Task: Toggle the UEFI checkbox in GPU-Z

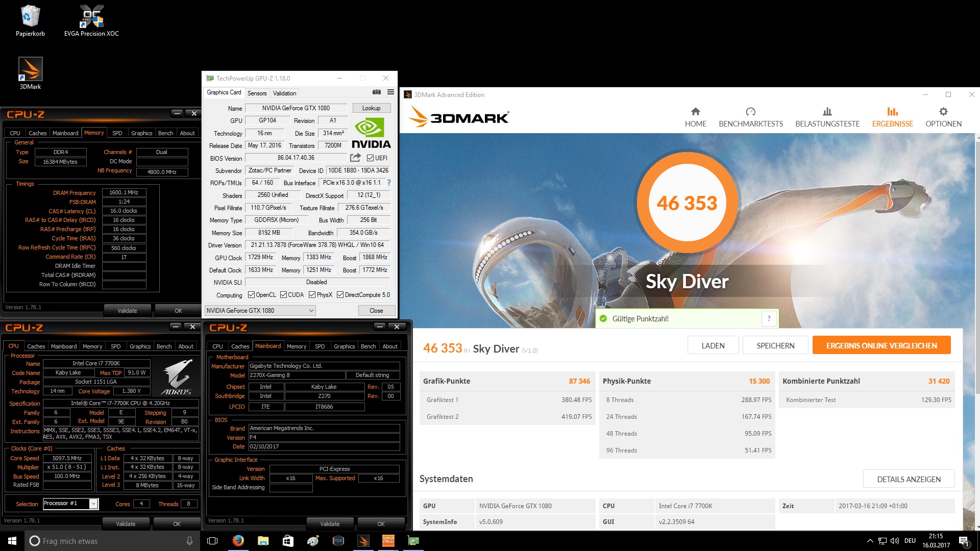Action: pos(371,158)
